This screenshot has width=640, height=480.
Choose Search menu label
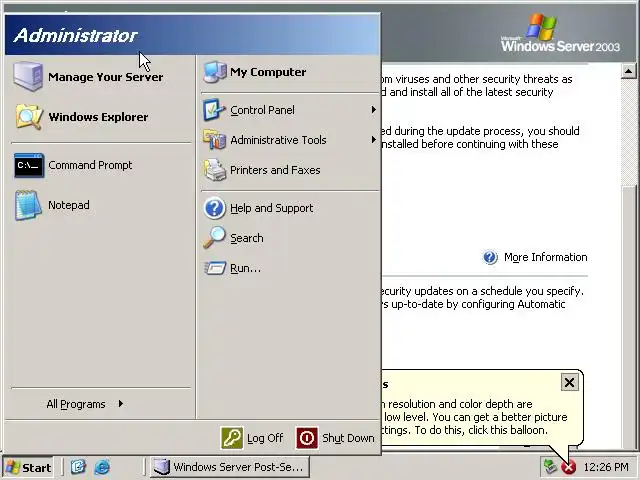[x=247, y=238]
